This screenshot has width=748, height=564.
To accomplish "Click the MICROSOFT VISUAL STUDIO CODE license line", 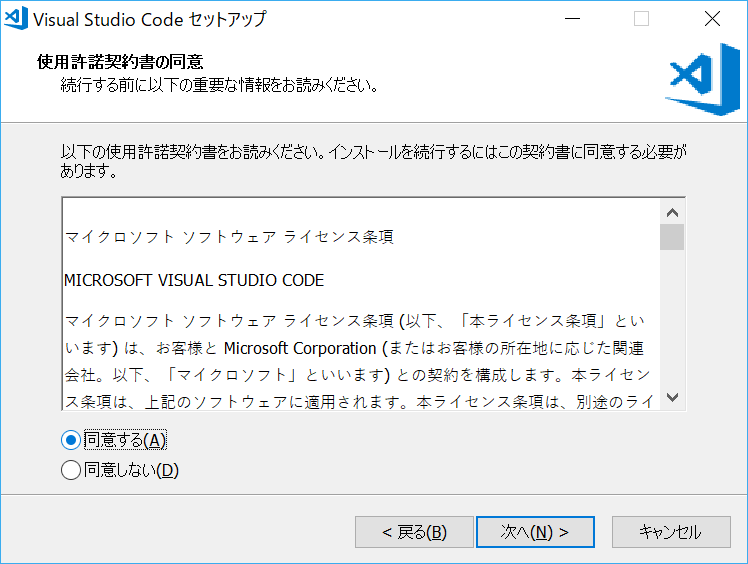I will (x=194, y=280).
